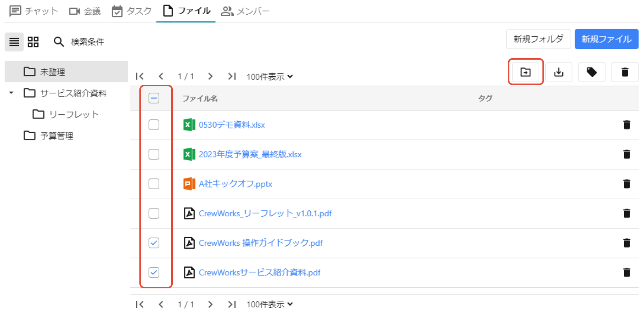Select the サービス紹介資料 folder
Viewport: 644px width, 315px height.
click(65, 93)
